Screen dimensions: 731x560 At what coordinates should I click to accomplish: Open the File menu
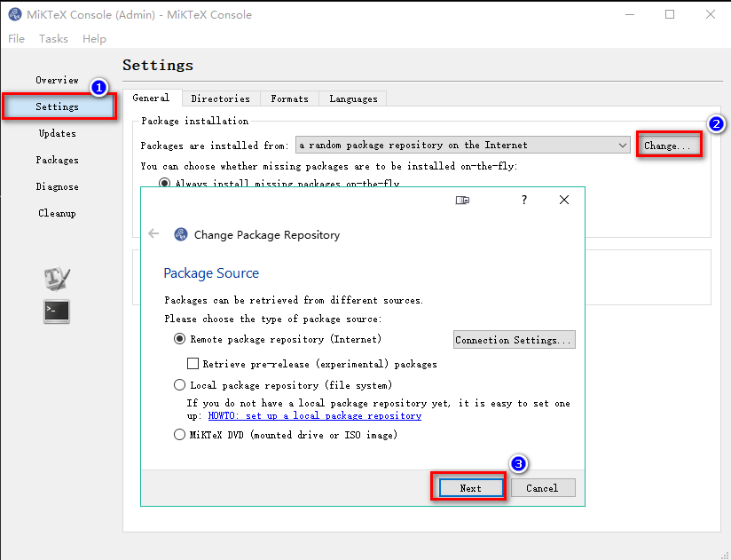pos(16,39)
